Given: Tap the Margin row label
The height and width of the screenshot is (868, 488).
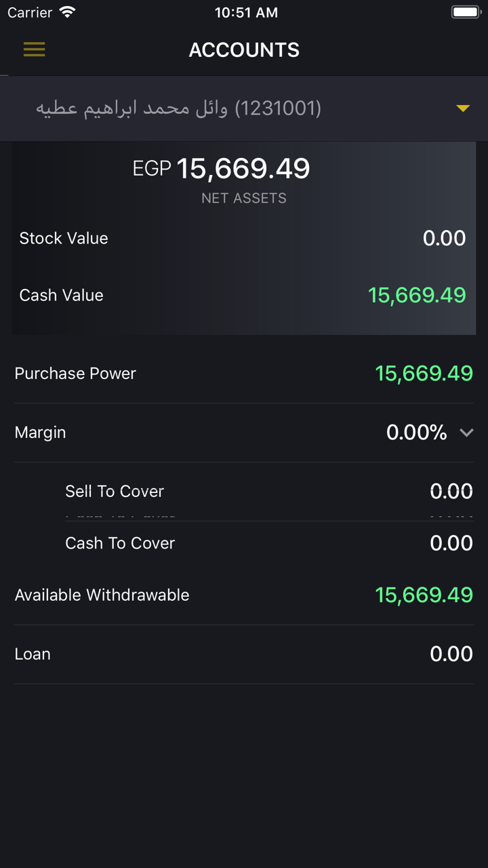Looking at the screenshot, I should click(x=40, y=433).
